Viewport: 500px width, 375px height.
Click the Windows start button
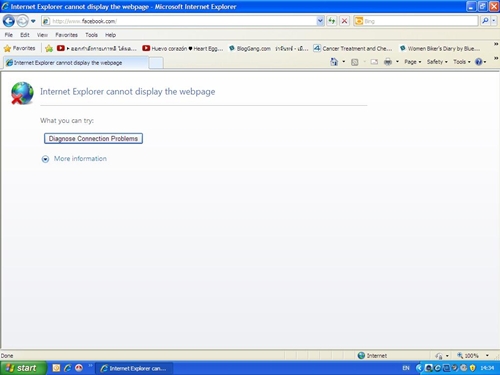[x=23, y=368]
